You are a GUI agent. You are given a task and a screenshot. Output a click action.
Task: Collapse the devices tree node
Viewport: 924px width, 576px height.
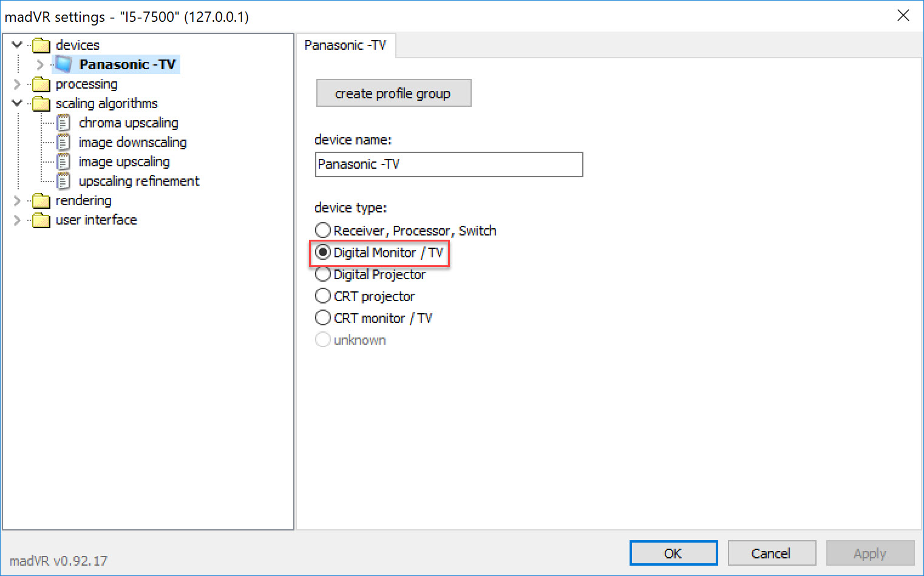pos(17,44)
